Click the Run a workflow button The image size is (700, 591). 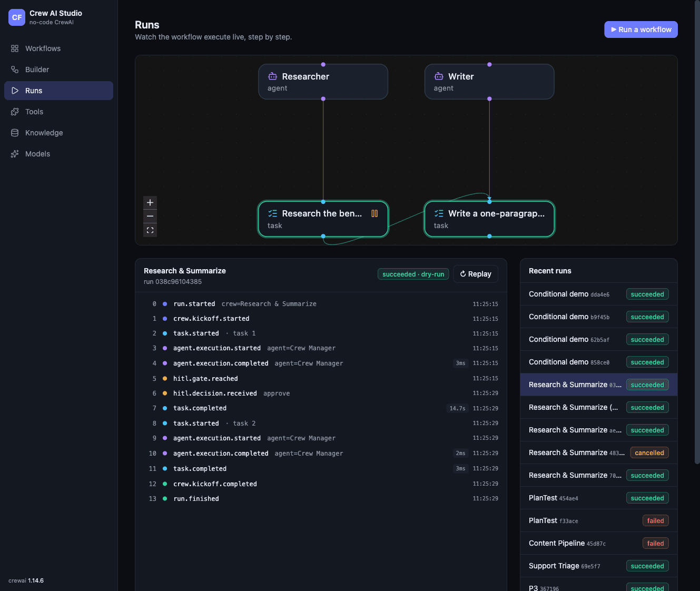pos(640,29)
